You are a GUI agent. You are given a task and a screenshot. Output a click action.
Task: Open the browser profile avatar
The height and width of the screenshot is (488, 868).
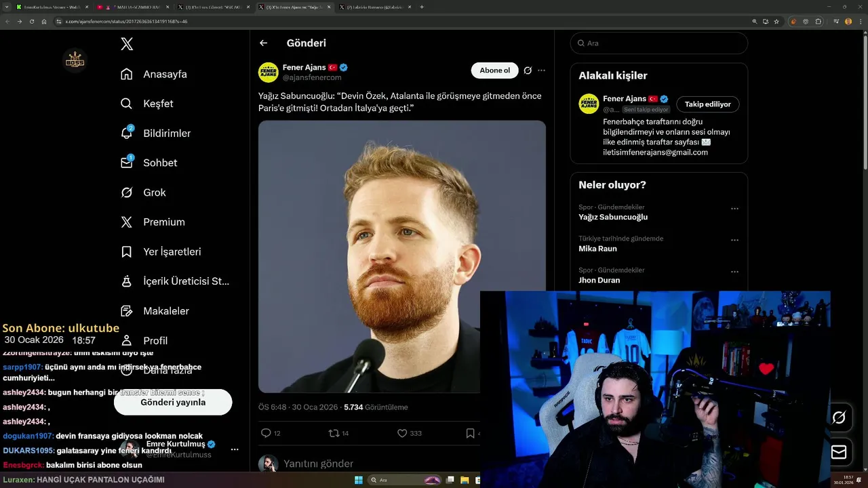848,22
